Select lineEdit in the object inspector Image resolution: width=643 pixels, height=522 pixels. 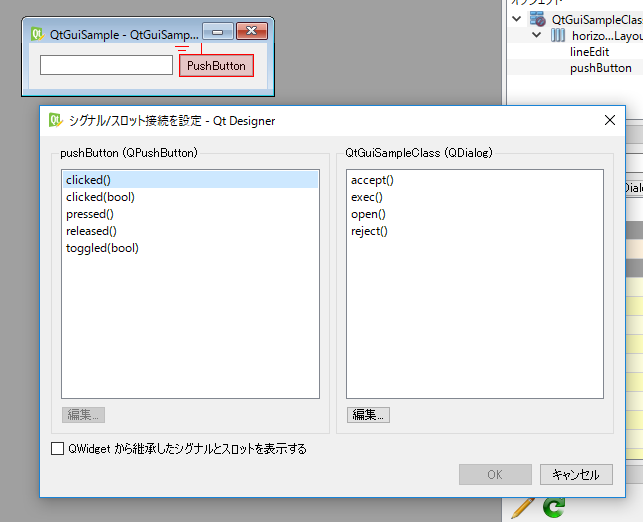pyautogui.click(x=589, y=52)
